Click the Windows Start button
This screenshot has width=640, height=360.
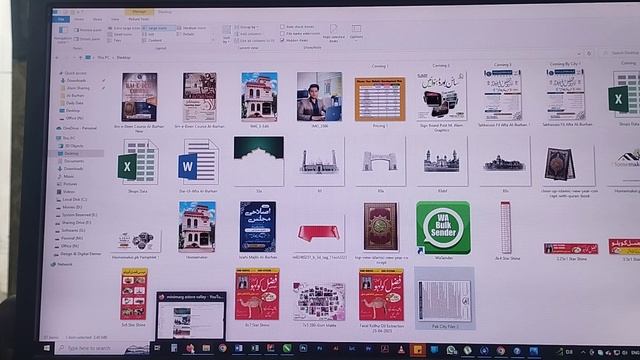[x=47, y=348]
